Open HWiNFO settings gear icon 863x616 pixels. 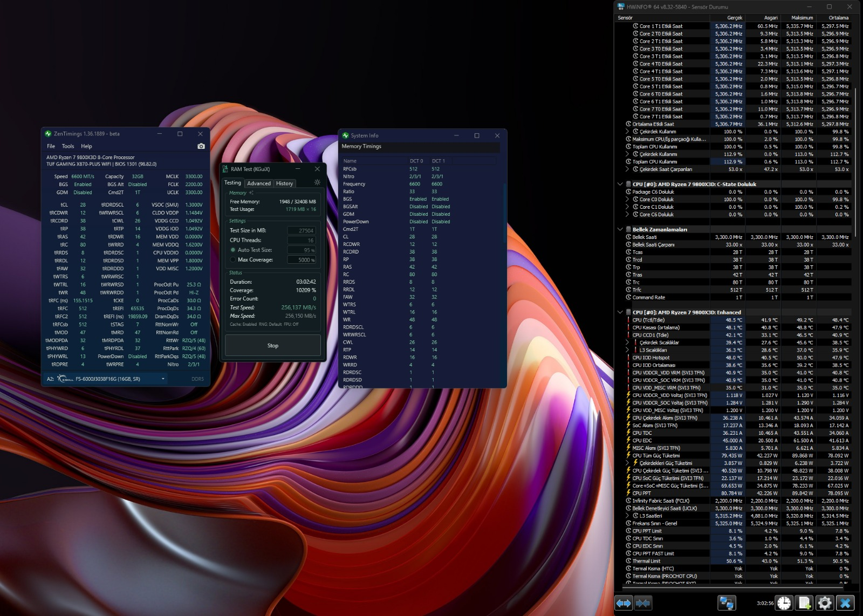(x=825, y=603)
